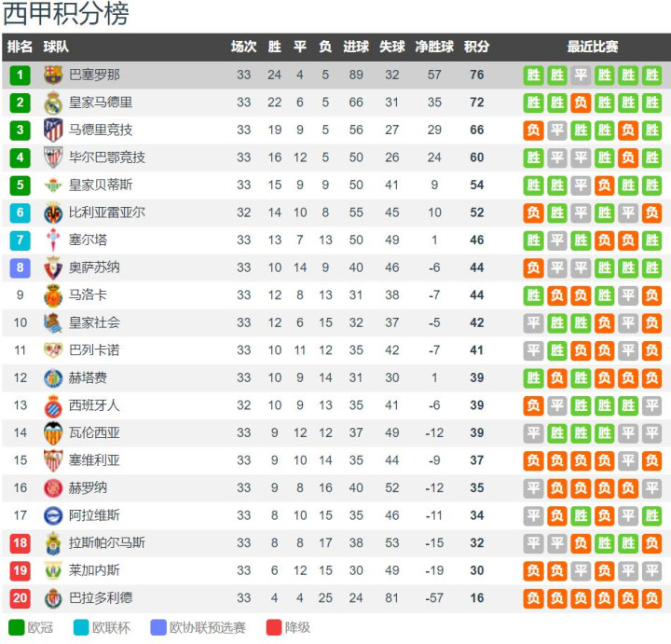Open the 皇家社会 team name link
The width and height of the screenshot is (671, 644).
pyautogui.click(x=94, y=322)
